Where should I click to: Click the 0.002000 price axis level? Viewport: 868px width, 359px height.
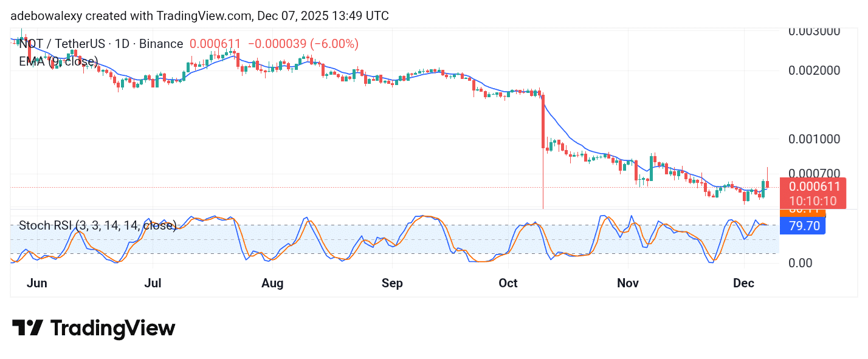(x=814, y=70)
